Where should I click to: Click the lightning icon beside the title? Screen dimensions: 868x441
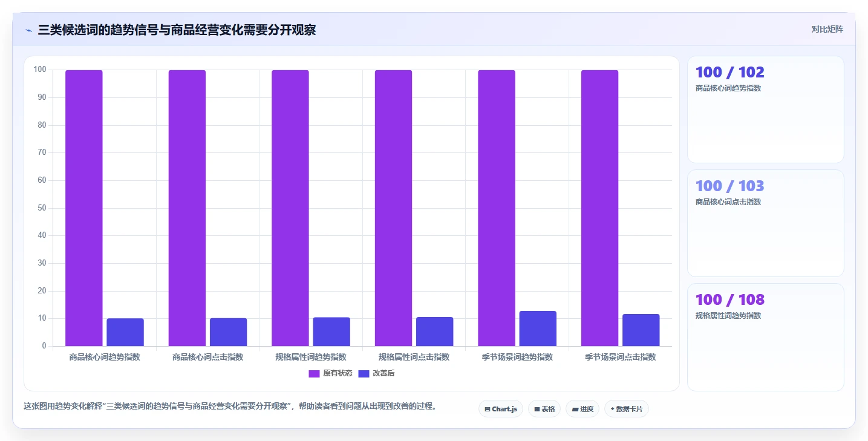29,30
